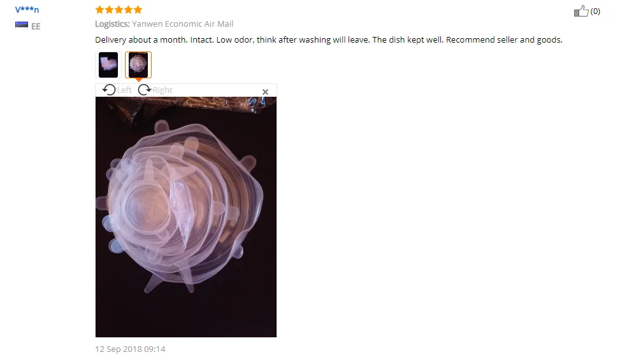This screenshot has height=364, width=620.
Task: Click the reviewer name V***n
Action: click(27, 10)
